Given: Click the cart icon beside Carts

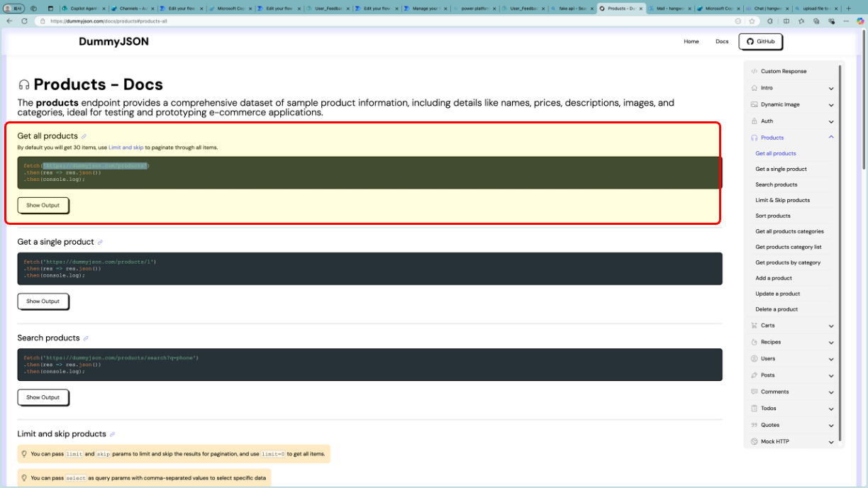Looking at the screenshot, I should 754,326.
